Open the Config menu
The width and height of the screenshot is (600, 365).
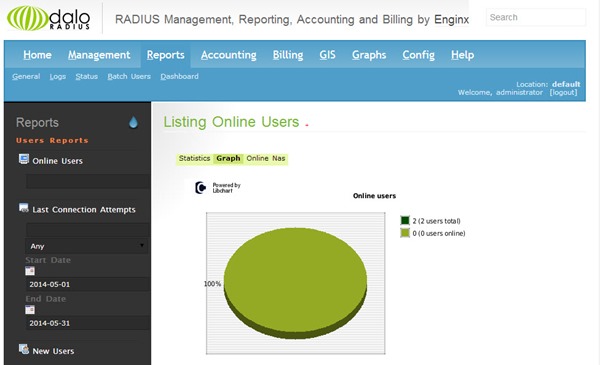coord(418,55)
